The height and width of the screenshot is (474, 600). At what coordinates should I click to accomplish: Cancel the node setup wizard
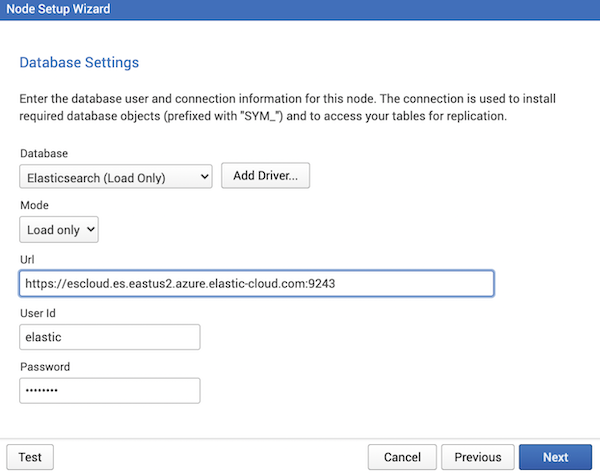(x=402, y=457)
